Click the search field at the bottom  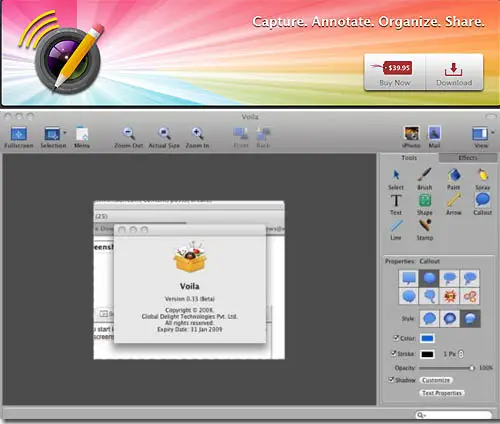tap(454, 415)
